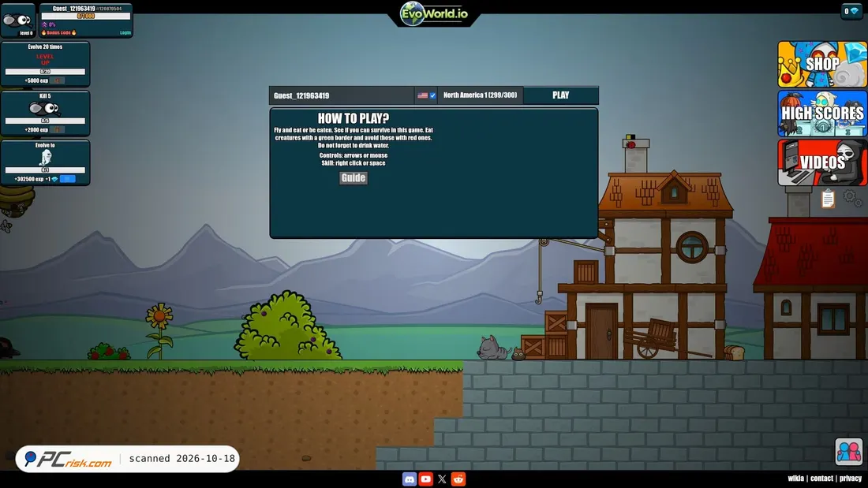
Task: Start the game with PLAY
Action: 561,95
